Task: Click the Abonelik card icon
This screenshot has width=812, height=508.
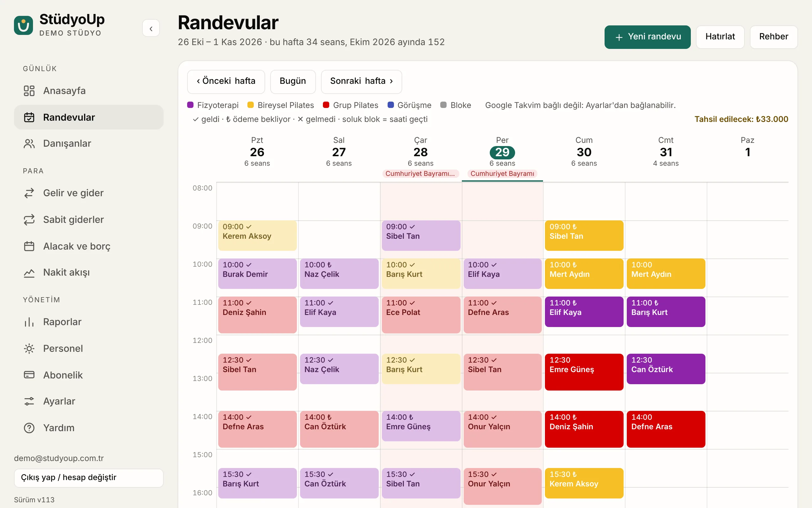Action: coord(29,375)
